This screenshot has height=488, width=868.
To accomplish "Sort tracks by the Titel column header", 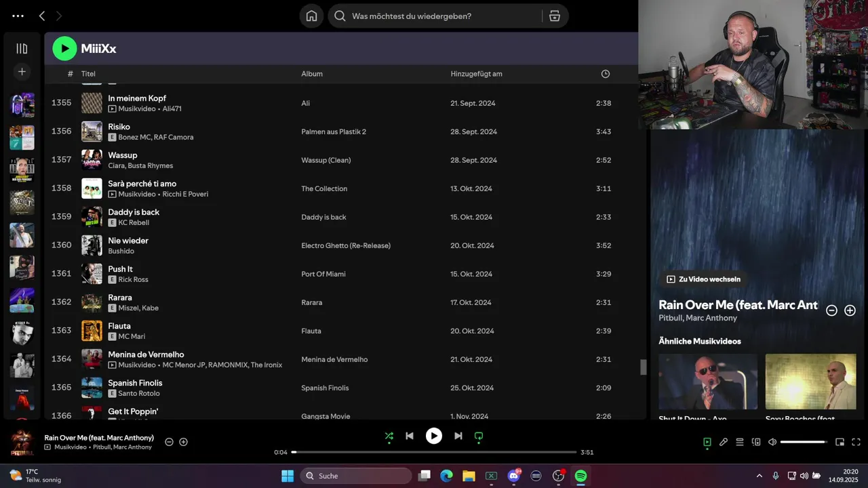I will (88, 74).
